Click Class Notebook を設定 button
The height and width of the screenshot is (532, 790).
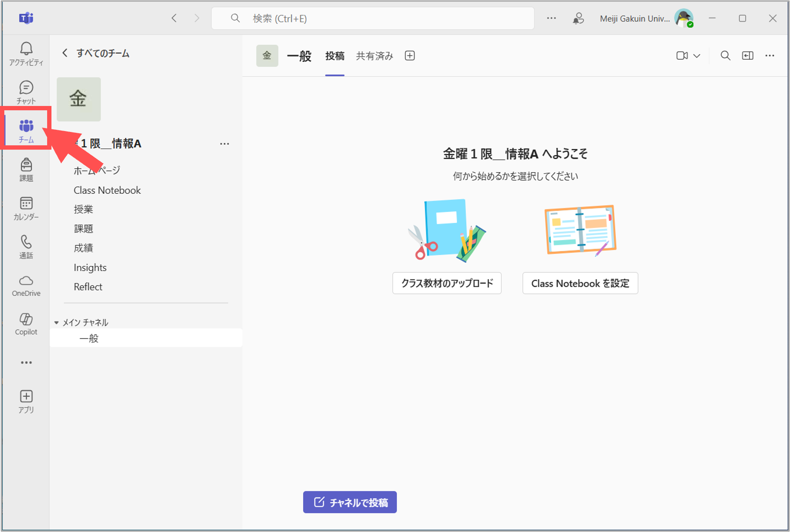tap(580, 283)
